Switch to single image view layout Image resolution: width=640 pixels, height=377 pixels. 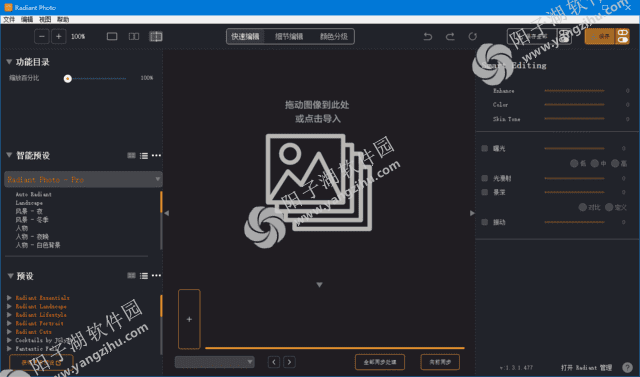coord(112,37)
